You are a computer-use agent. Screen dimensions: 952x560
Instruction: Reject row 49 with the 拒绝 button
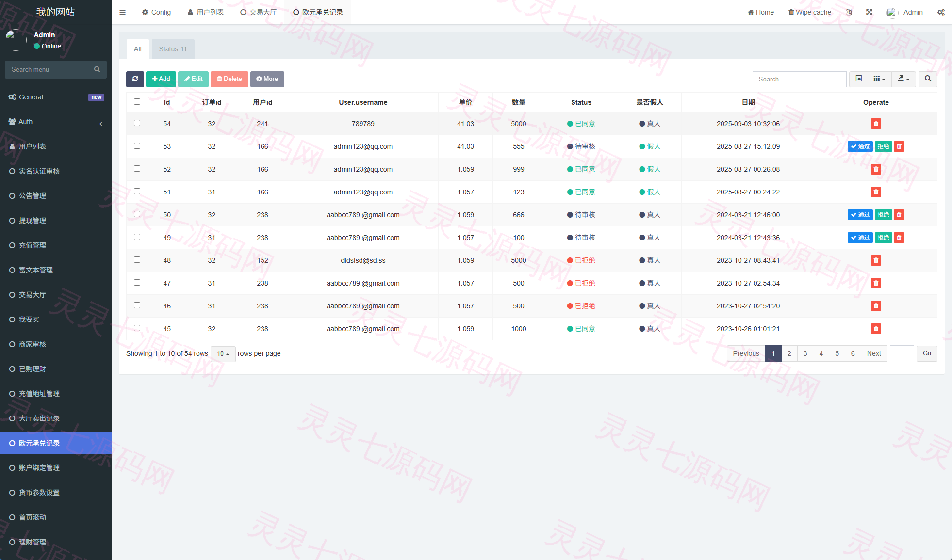pyautogui.click(x=883, y=238)
